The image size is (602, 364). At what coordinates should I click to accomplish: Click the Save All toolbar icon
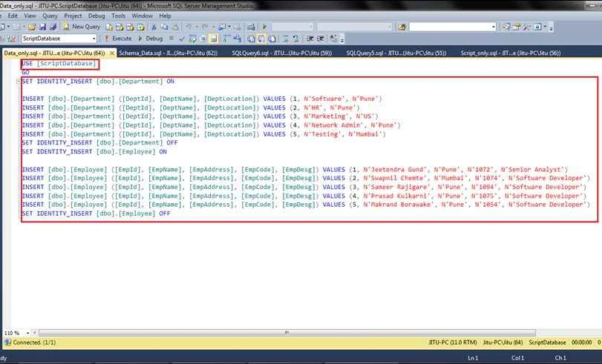(53, 27)
